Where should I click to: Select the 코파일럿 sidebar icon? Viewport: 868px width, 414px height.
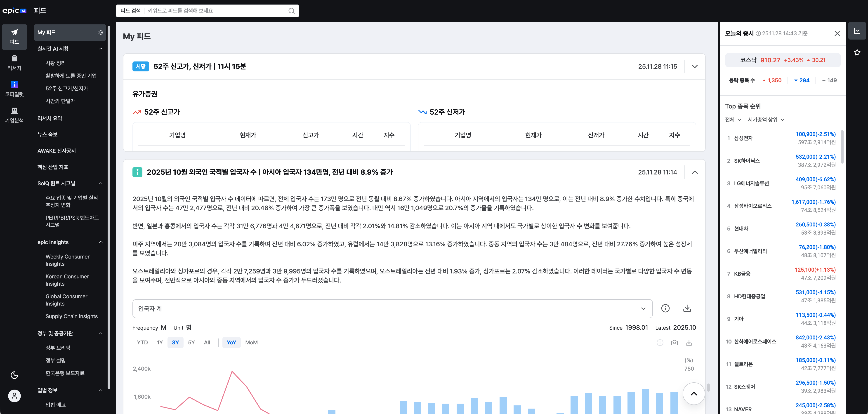(x=14, y=88)
